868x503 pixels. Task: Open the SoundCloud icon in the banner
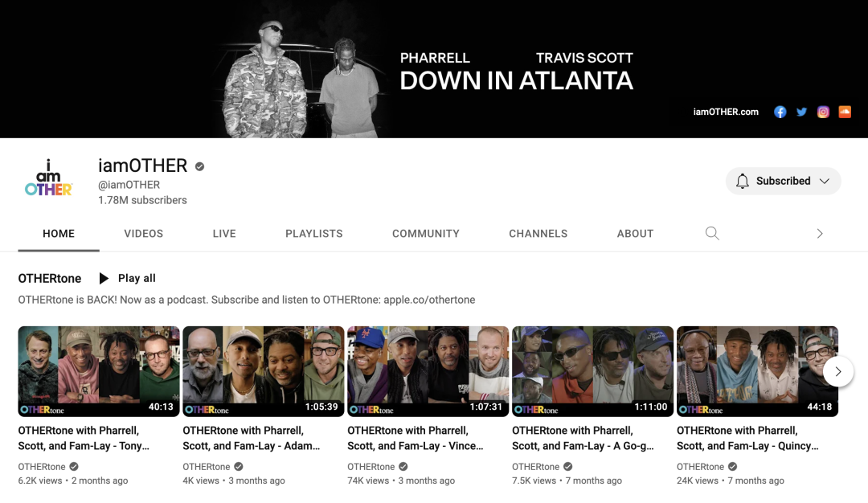point(845,112)
